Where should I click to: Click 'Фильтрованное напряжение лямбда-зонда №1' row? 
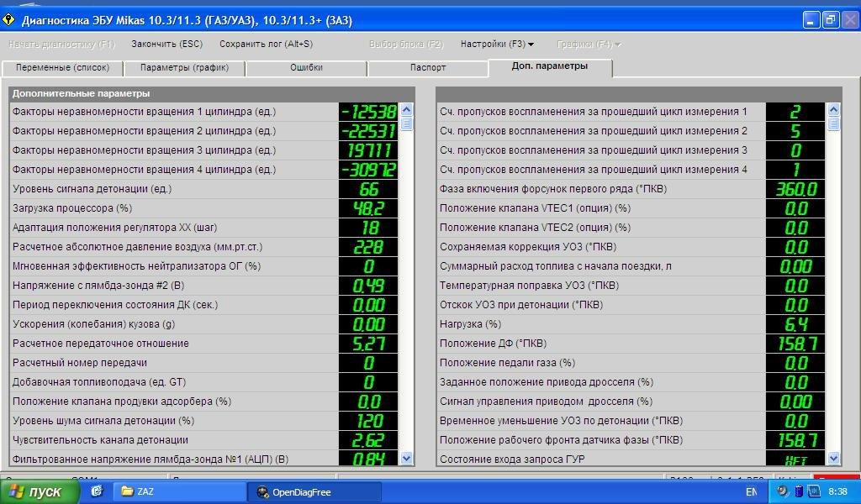pyautogui.click(x=203, y=458)
